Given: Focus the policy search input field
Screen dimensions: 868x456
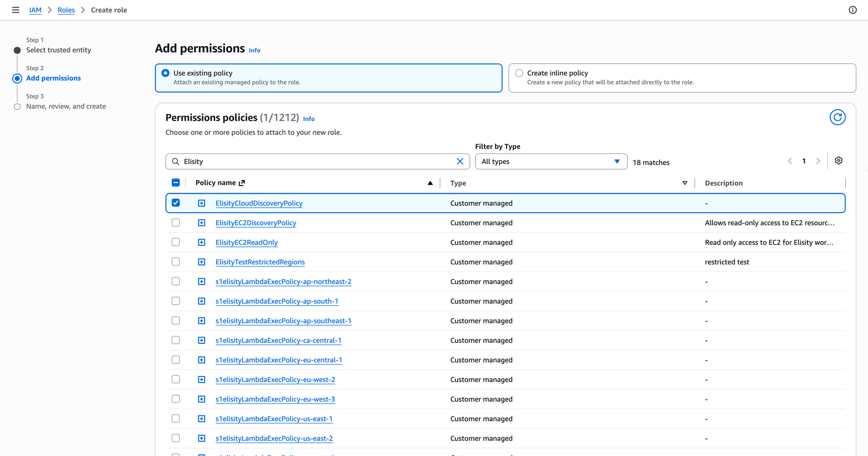Looking at the screenshot, I should (318, 161).
